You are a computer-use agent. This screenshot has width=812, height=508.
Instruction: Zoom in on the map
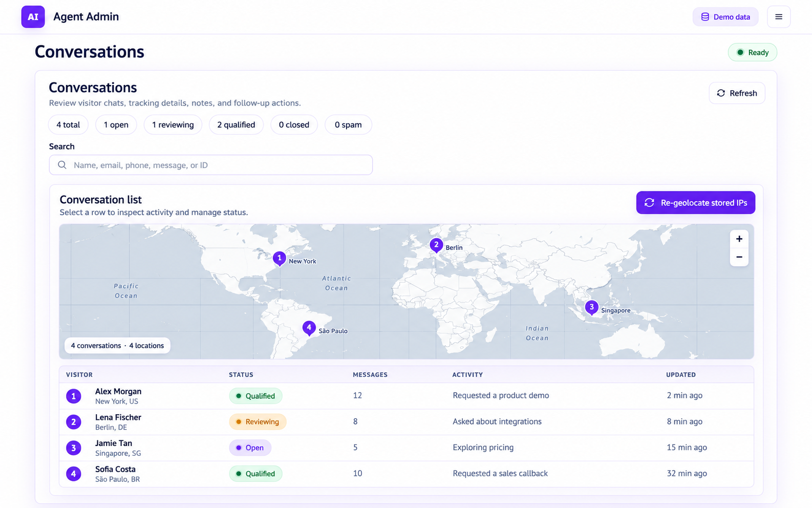point(739,239)
